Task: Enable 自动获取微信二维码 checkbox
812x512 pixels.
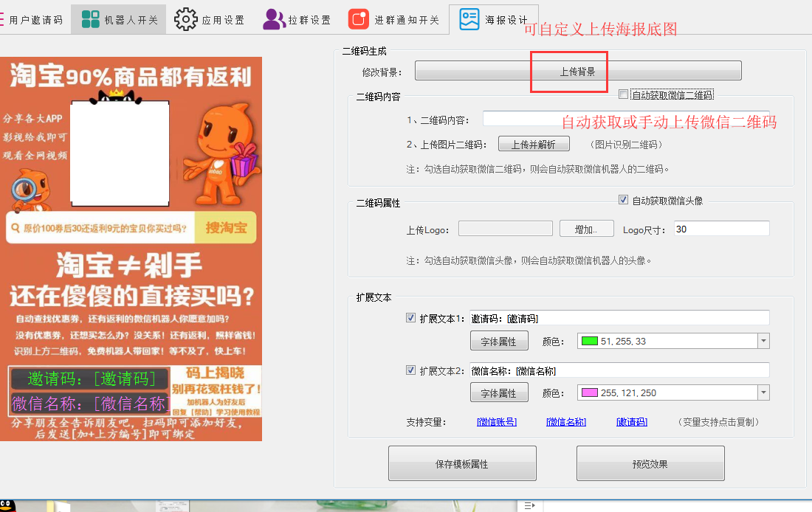Action: coord(624,94)
